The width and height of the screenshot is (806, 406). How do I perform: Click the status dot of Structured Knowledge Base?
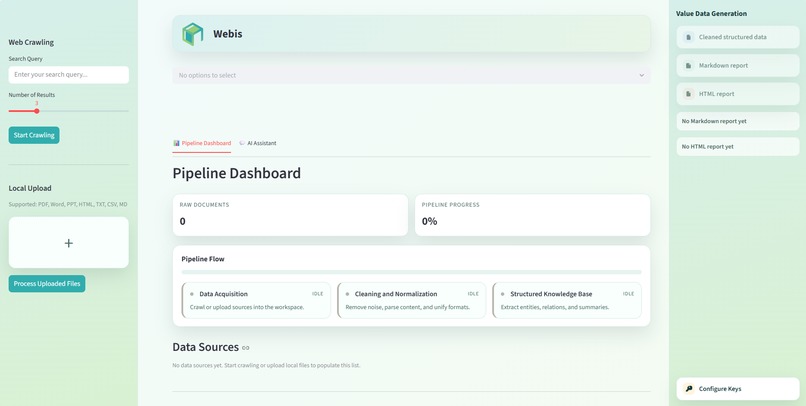503,294
